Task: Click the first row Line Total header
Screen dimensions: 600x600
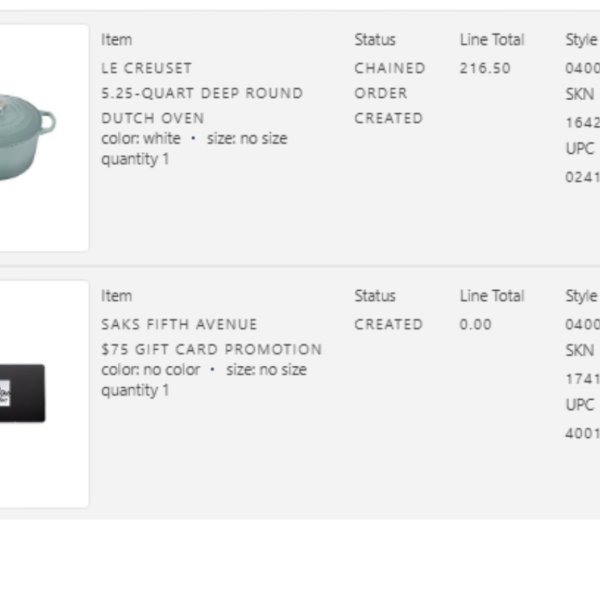Action: (x=492, y=39)
